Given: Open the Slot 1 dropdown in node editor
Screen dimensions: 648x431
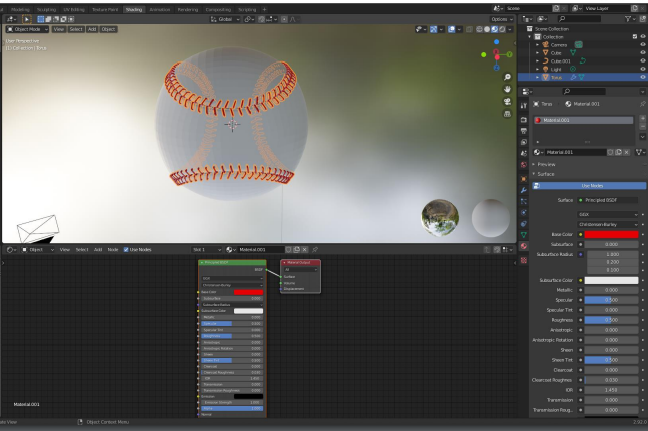Looking at the screenshot, I should tap(208, 249).
